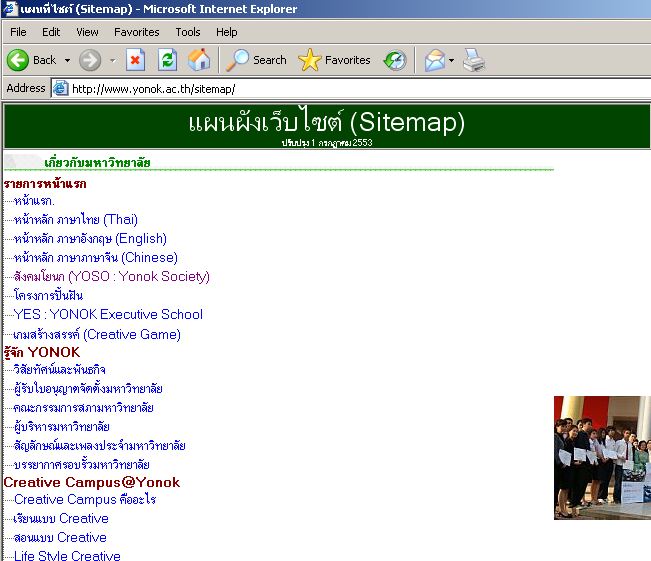This screenshot has height=561, width=651.
Task: Open the เรียนแบบ Creative link
Action: coord(61,518)
